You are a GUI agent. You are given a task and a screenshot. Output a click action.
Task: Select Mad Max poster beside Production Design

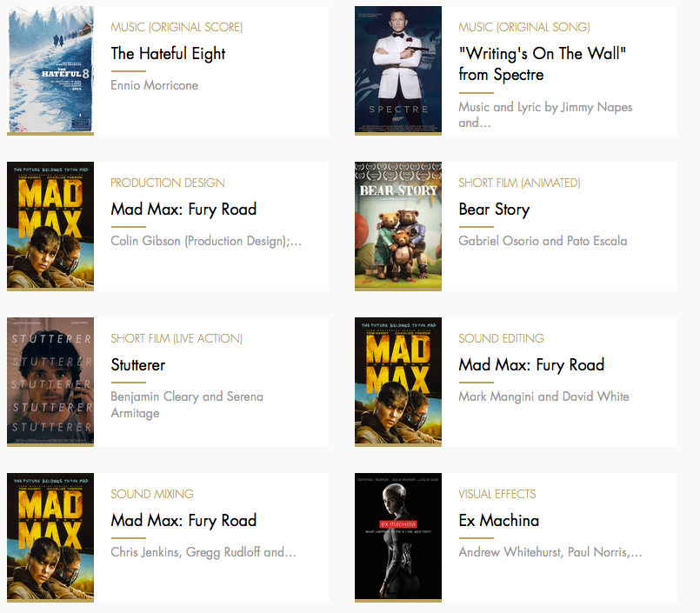click(x=50, y=226)
